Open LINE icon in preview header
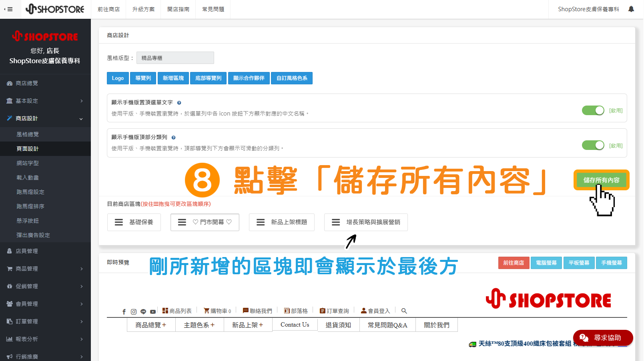 [x=143, y=312]
